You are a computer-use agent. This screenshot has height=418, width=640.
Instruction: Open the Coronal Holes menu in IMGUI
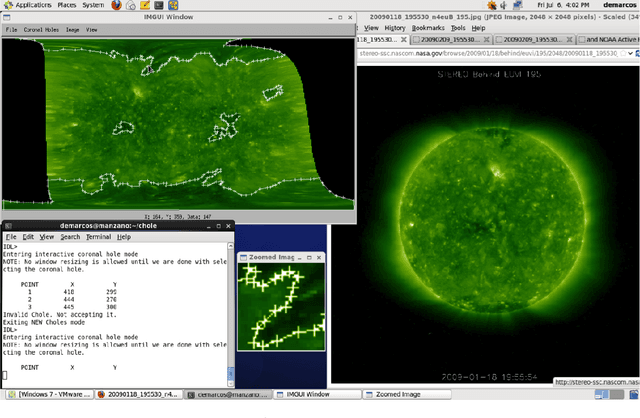(41, 29)
